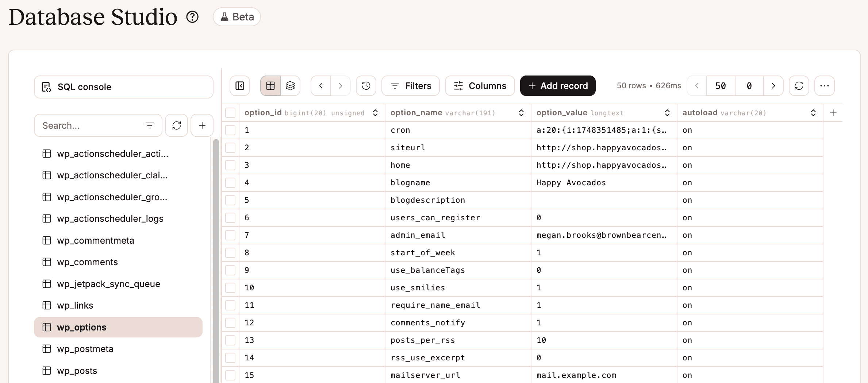Click the help question mark icon
Screen dimensions: 868x383
point(192,17)
